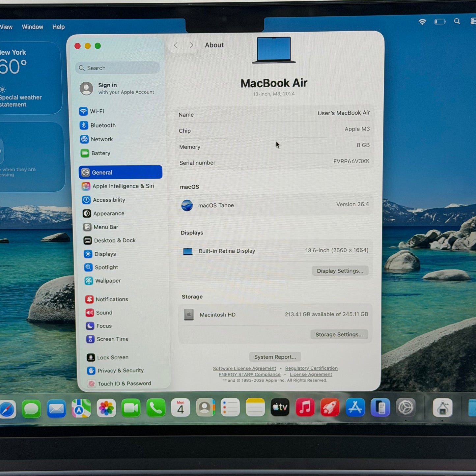Open the New York weather widget
This screenshot has height=476, width=476.
tap(30, 78)
